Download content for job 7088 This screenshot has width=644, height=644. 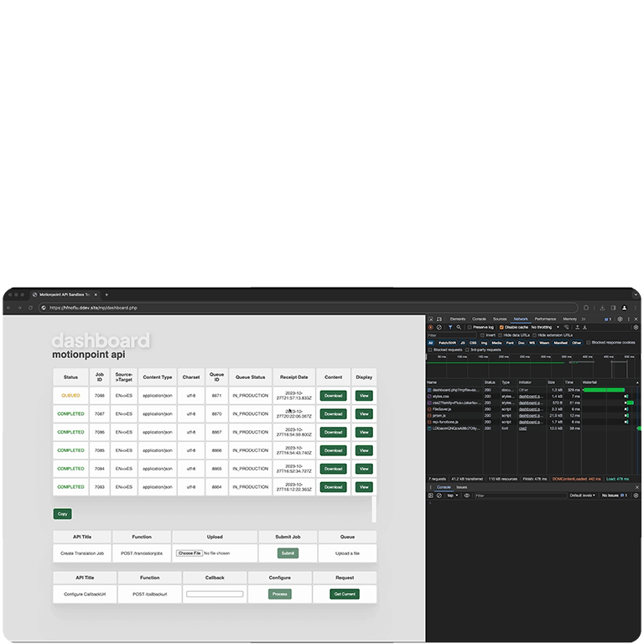pos(333,396)
